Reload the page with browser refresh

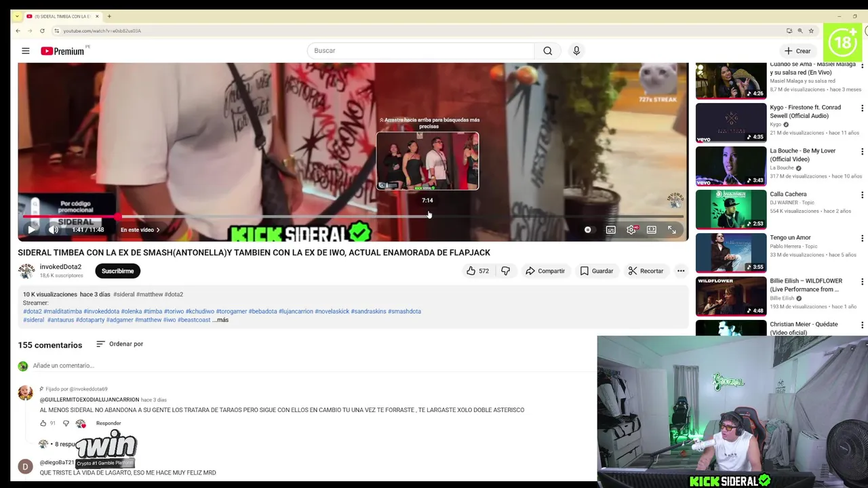pyautogui.click(x=42, y=30)
